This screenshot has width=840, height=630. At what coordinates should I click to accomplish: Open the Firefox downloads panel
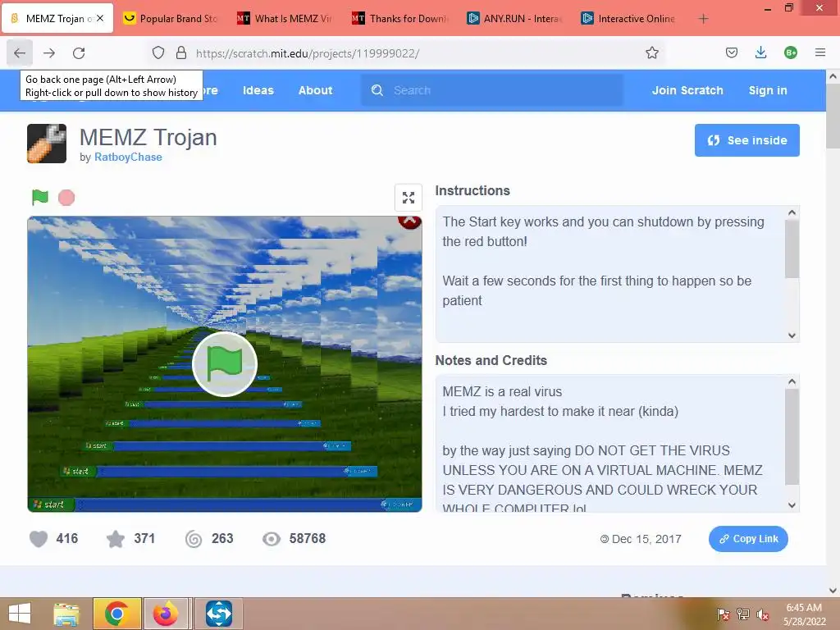click(x=760, y=53)
